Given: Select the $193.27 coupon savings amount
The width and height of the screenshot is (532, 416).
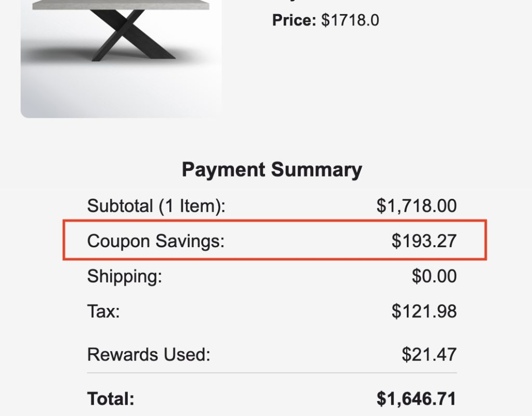Looking at the screenshot, I should pyautogui.click(x=424, y=241).
